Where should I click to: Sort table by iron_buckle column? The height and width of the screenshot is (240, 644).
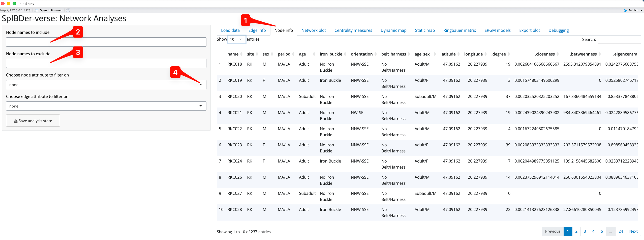(333, 54)
